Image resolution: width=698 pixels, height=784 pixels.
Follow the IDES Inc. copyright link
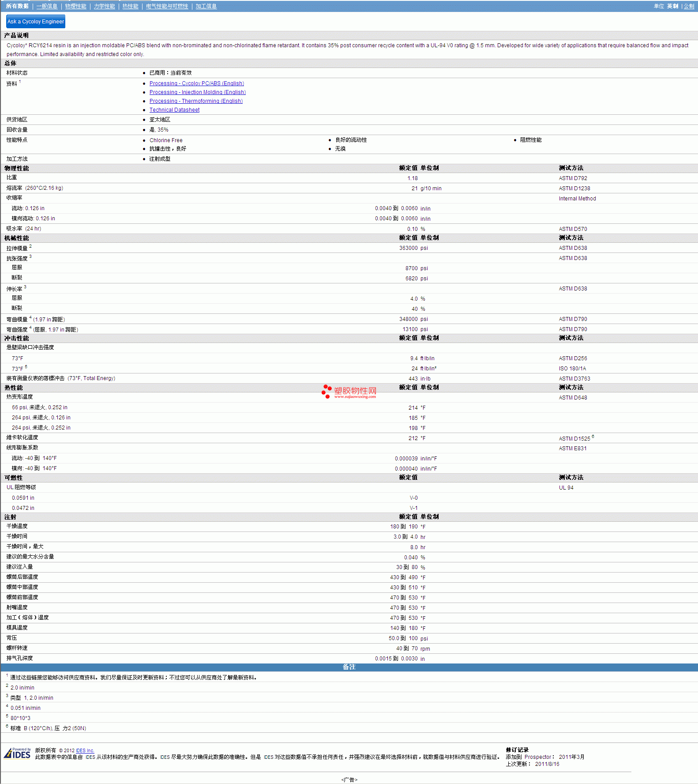coord(85,750)
